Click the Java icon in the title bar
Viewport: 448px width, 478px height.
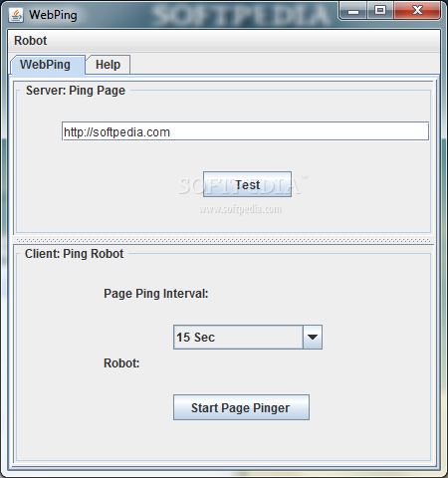pyautogui.click(x=16, y=15)
